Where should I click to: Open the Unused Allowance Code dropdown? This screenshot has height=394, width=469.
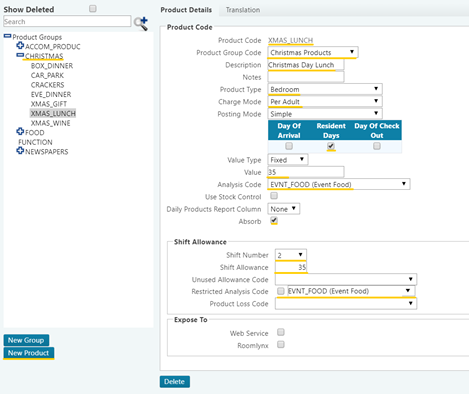click(x=346, y=279)
